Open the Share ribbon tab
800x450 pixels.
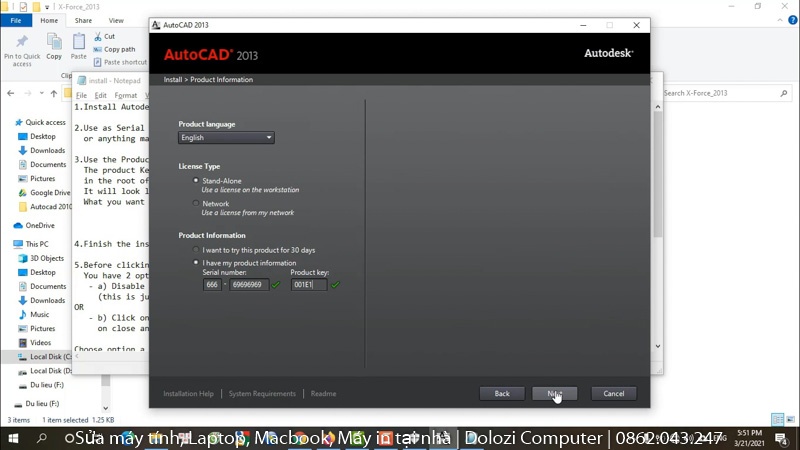point(83,20)
